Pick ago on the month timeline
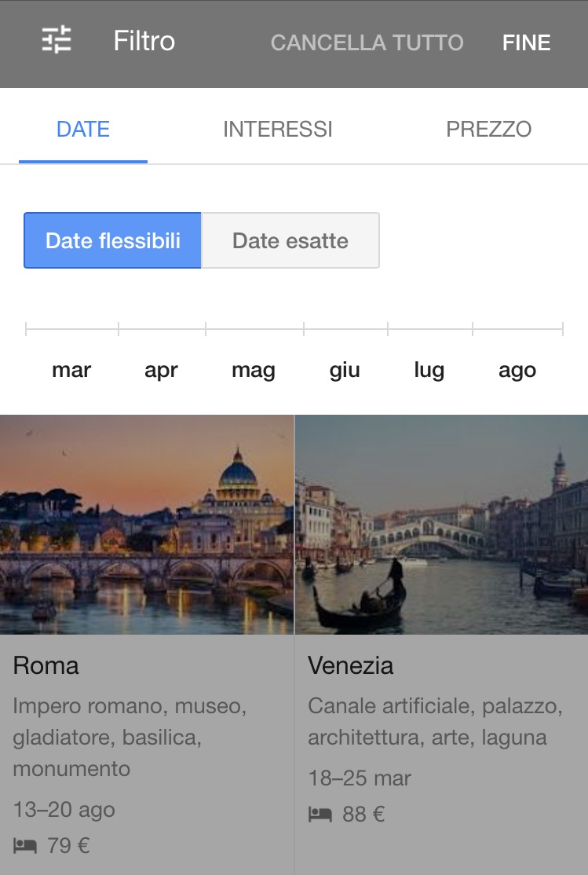 point(517,370)
